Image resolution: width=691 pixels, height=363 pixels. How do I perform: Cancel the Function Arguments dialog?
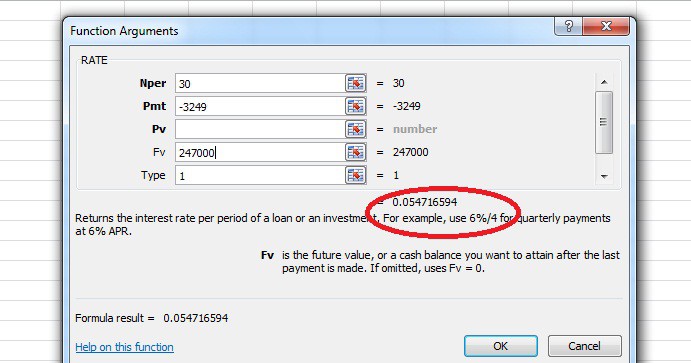pos(584,346)
